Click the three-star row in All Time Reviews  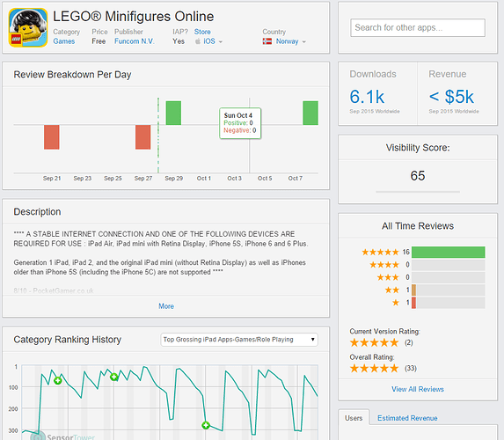click(x=431, y=277)
